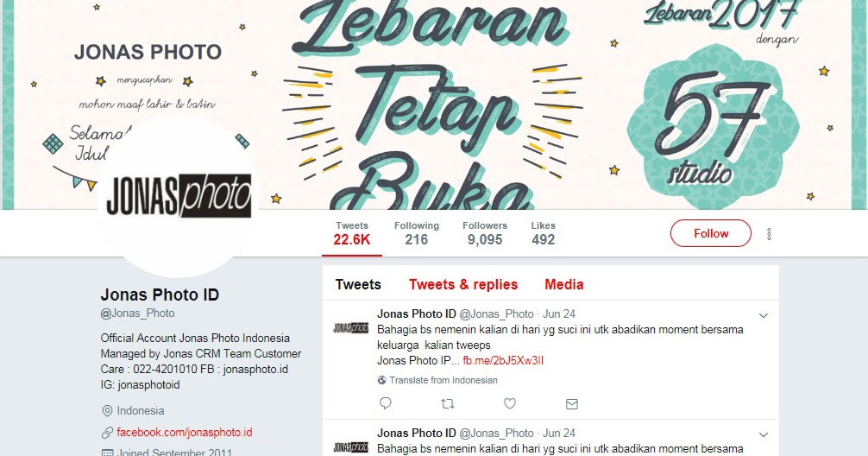Retweet the first Jonas Photo tweet
The height and width of the screenshot is (456, 868).
[448, 404]
